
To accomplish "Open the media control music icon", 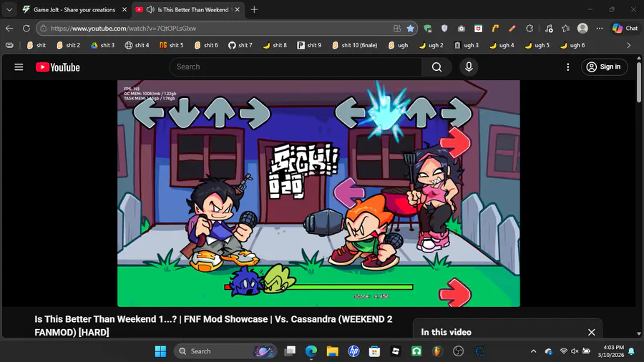I will pos(549,29).
